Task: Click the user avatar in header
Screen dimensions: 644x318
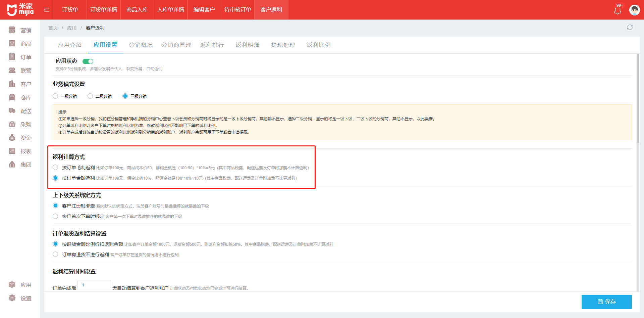Action: click(634, 10)
